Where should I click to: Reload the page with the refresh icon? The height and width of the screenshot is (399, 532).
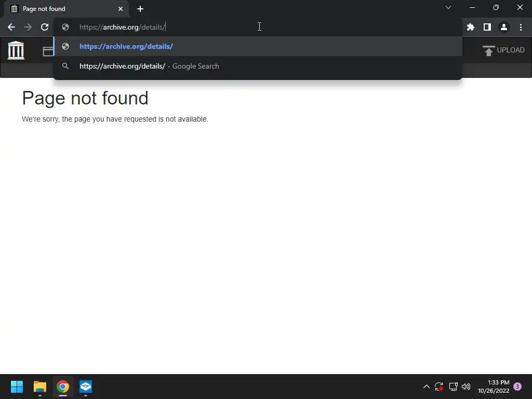pos(45,27)
